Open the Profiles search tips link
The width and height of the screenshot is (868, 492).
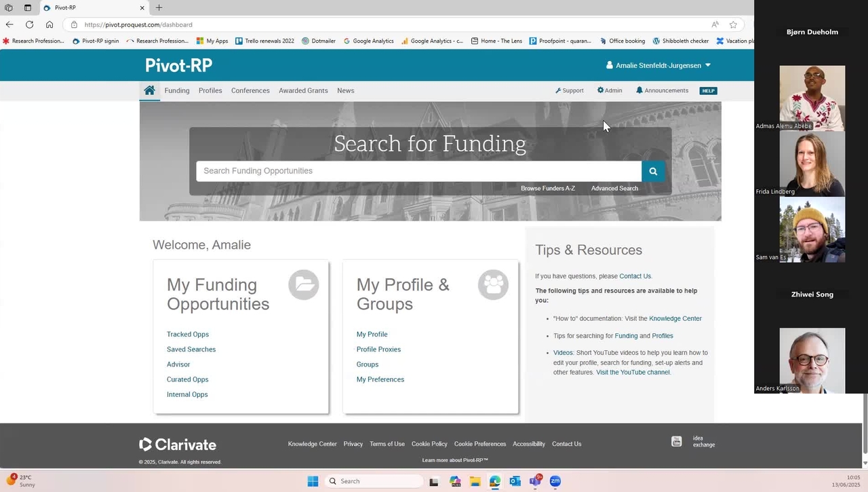[663, 336]
